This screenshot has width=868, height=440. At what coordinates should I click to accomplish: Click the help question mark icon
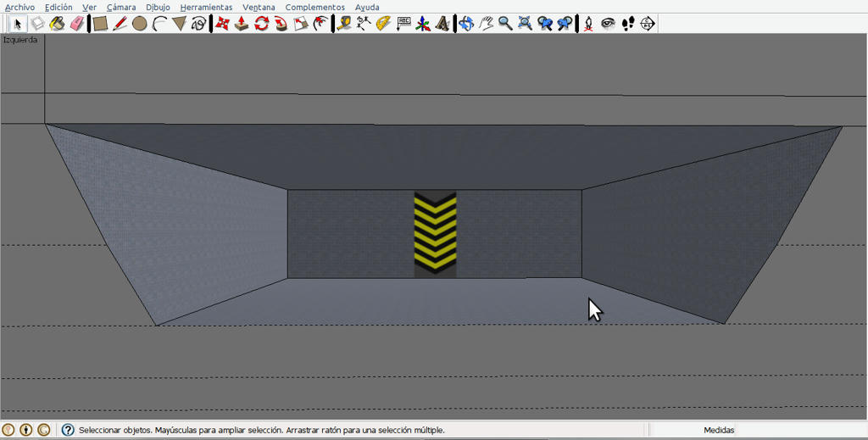tap(68, 430)
